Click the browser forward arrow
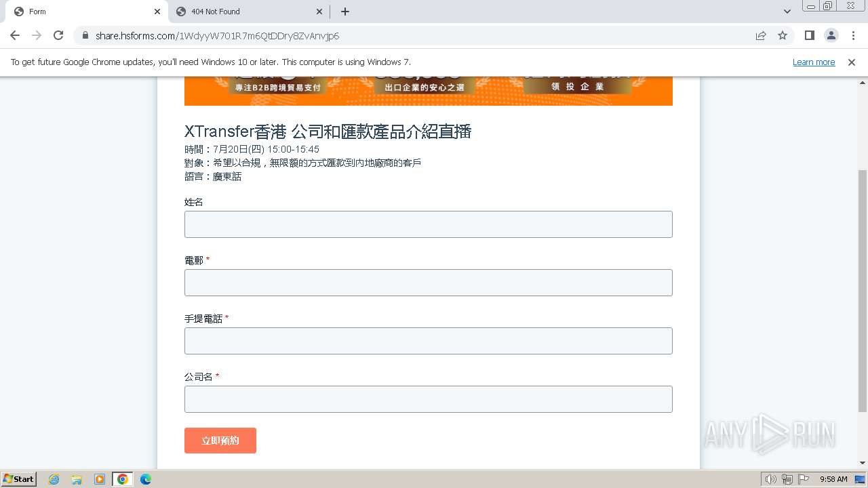 (x=37, y=35)
